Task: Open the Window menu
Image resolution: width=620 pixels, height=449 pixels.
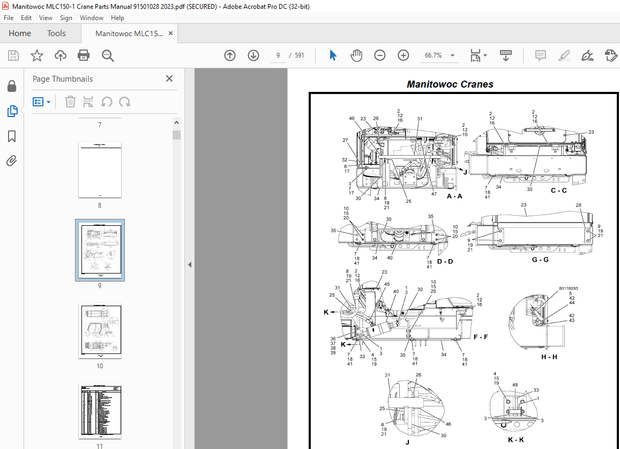Action: click(x=91, y=18)
